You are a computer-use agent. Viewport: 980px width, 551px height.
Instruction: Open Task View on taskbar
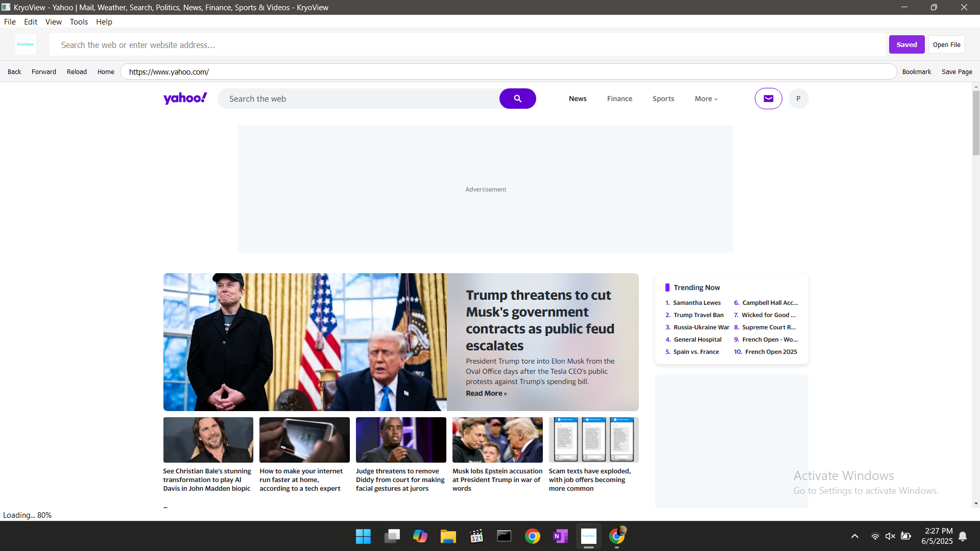tap(392, 536)
